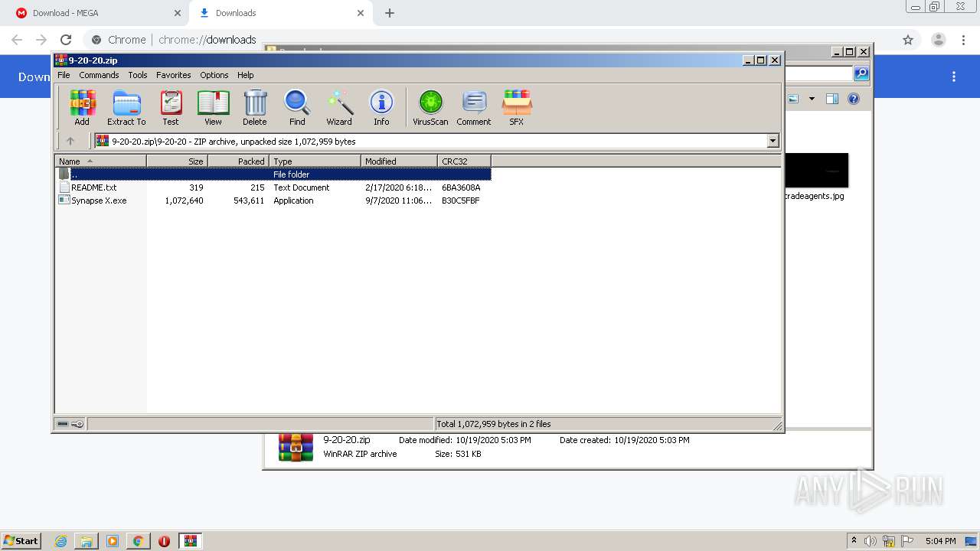Reload the Chrome page
This screenshot has height=551, width=980.
[66, 40]
